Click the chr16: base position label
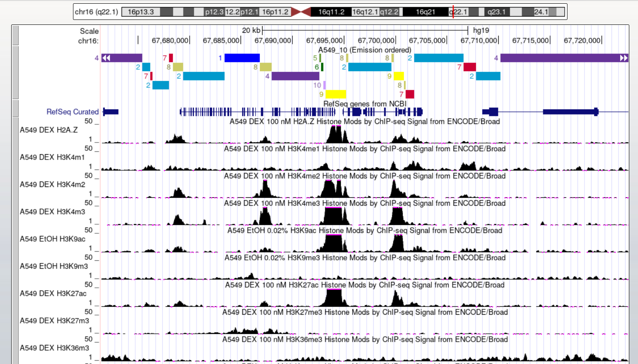This screenshot has width=638, height=364. point(88,41)
